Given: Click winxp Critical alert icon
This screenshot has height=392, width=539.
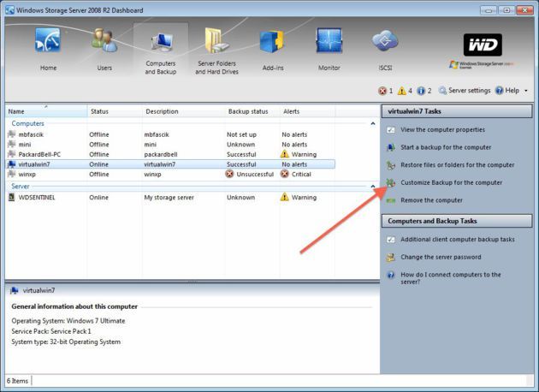Looking at the screenshot, I should [x=285, y=174].
